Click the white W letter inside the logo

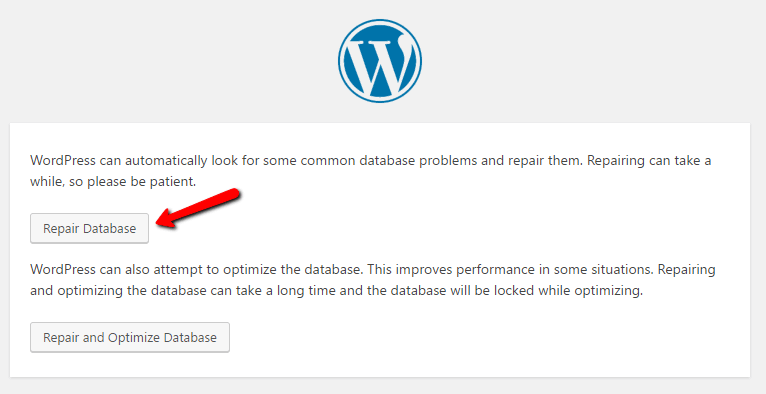tap(380, 65)
